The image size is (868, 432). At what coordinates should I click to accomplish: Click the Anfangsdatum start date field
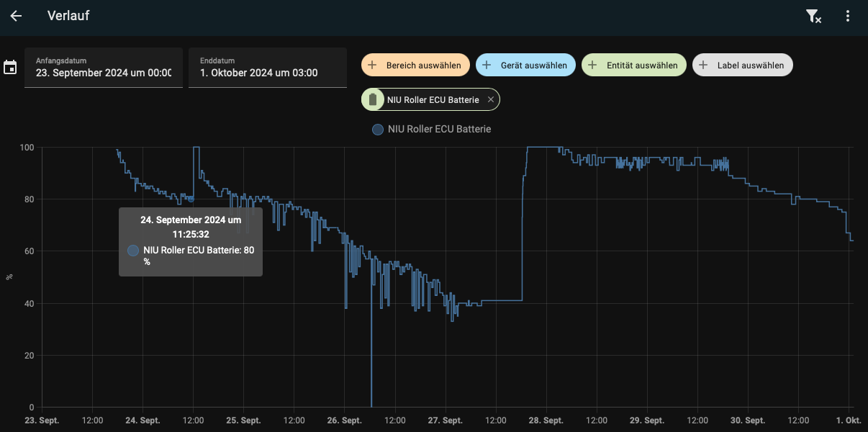pyautogui.click(x=104, y=68)
